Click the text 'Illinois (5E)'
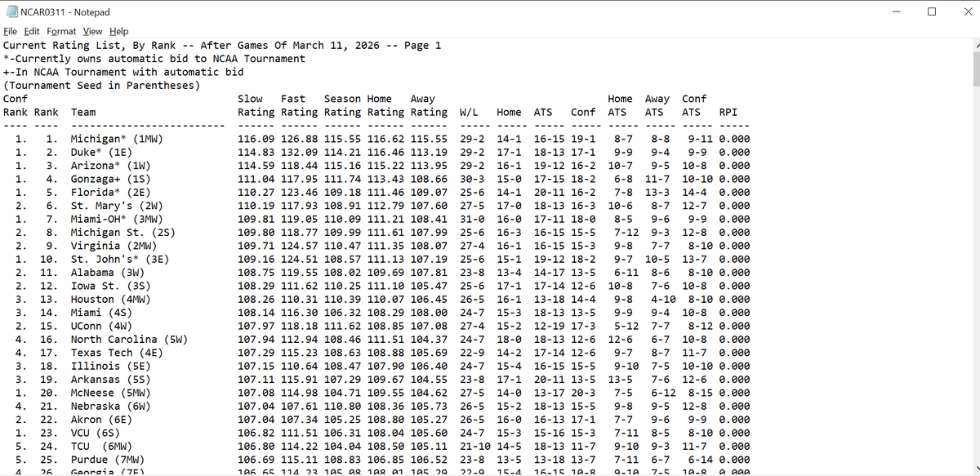 pyautogui.click(x=111, y=366)
